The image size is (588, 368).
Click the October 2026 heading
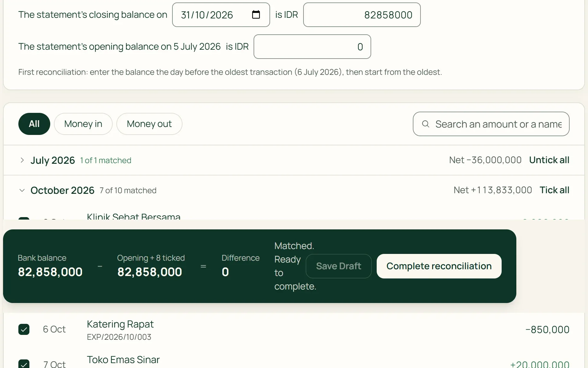click(62, 190)
